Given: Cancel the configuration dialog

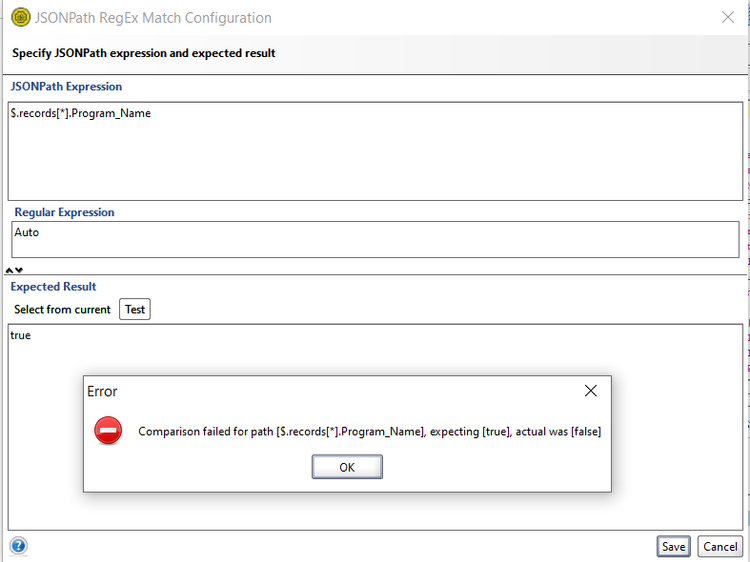Looking at the screenshot, I should click(720, 546).
